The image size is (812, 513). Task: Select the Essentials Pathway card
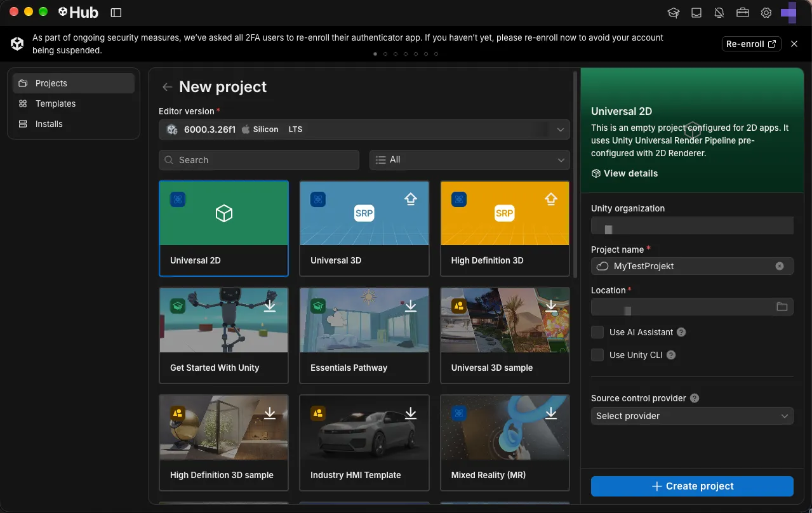364,336
